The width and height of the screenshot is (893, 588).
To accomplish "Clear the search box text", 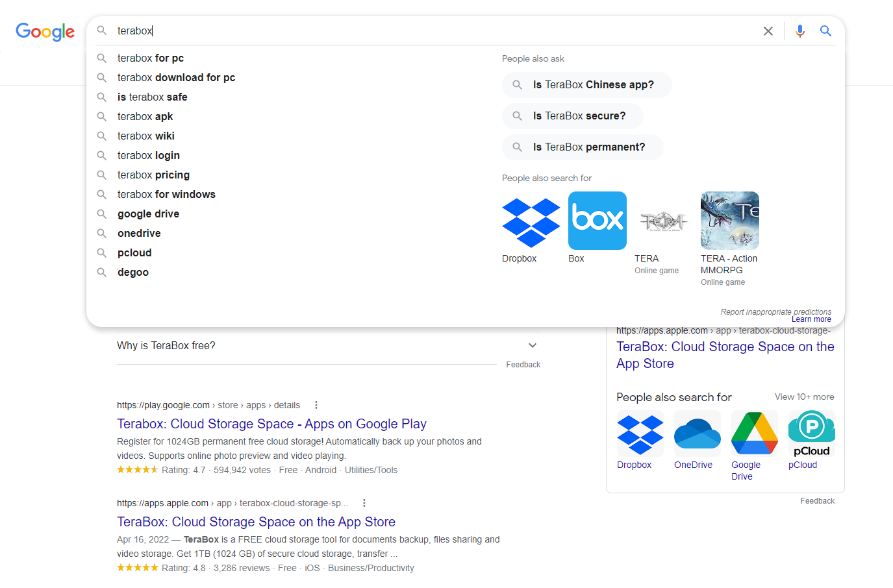I will (768, 31).
